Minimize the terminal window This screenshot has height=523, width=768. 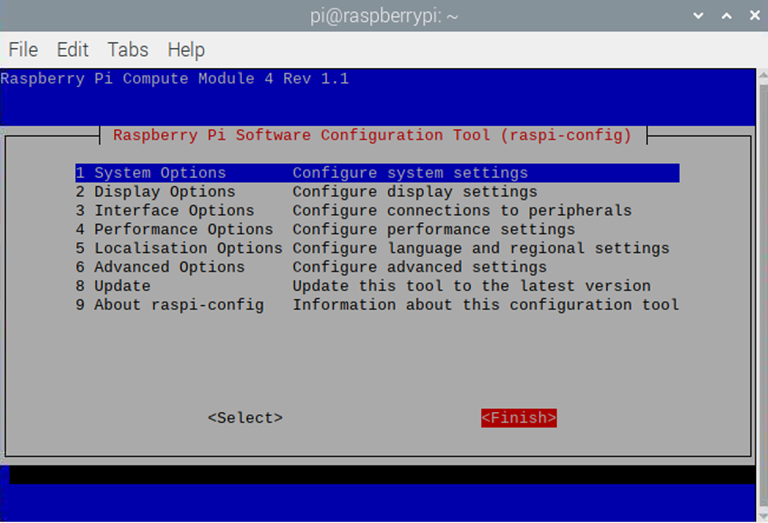tap(698, 16)
